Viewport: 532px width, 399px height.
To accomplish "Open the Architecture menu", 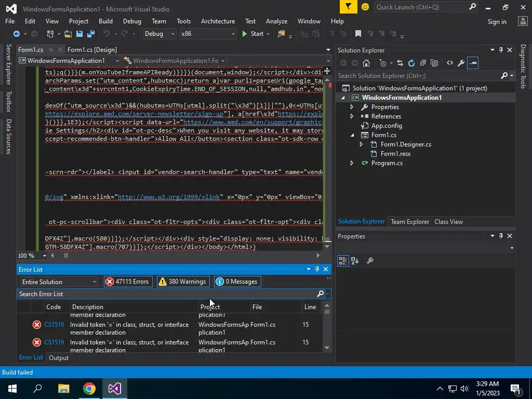I will click(218, 21).
